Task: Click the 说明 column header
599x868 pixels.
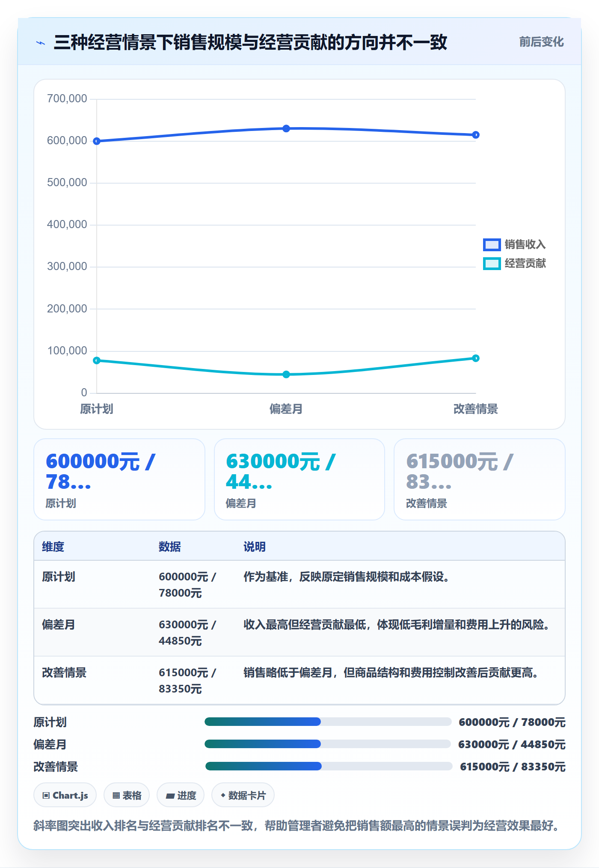Action: 255,547
